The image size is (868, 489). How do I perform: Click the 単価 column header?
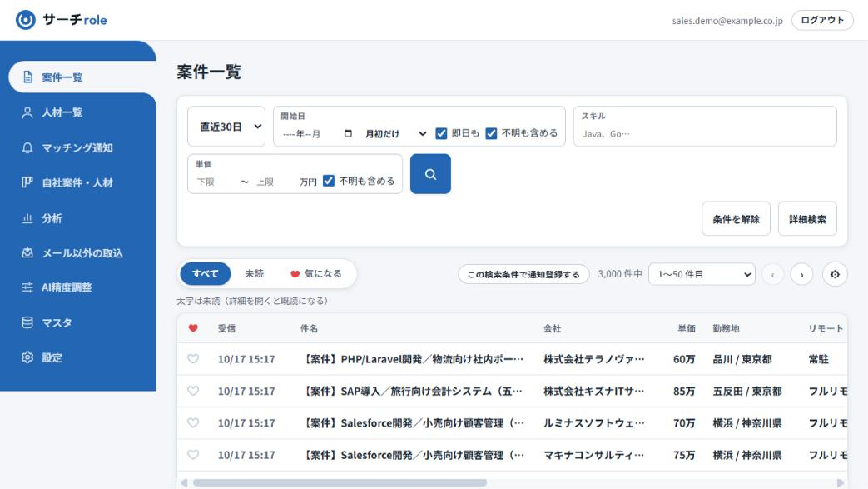point(687,328)
